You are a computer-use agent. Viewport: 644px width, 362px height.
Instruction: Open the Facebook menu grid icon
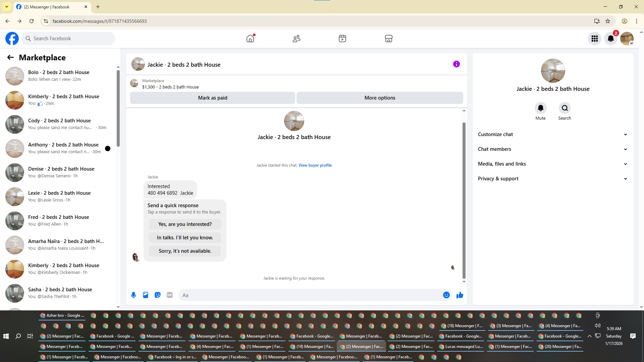pyautogui.click(x=595, y=39)
